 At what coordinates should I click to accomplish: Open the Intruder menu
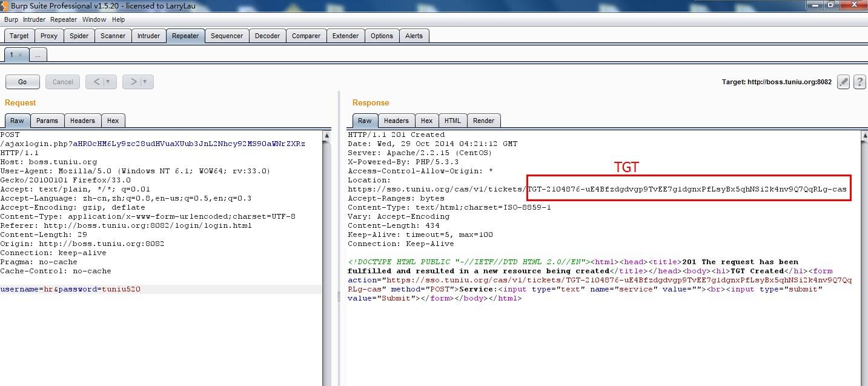tap(35, 19)
